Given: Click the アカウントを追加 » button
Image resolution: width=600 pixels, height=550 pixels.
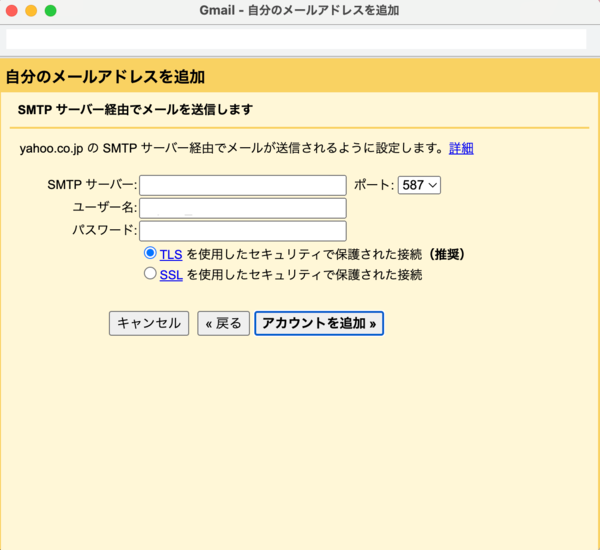Looking at the screenshot, I should coord(319,323).
